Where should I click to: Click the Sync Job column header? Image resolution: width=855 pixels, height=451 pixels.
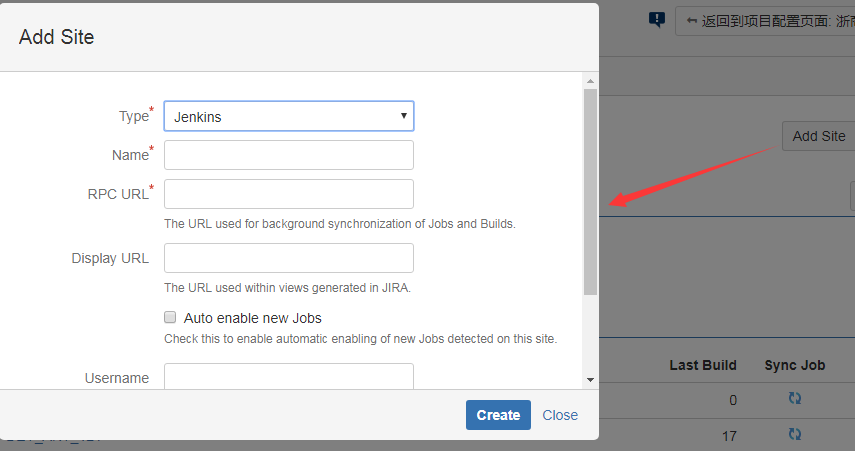point(794,365)
